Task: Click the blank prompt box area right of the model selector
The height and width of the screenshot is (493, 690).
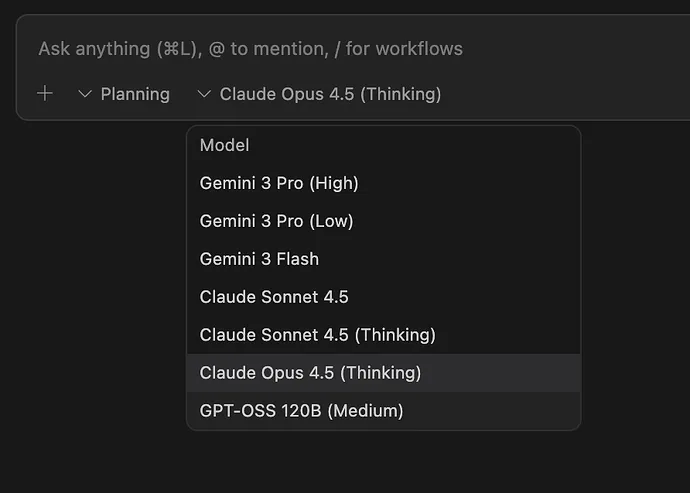Action: pyautogui.click(x=560, y=94)
